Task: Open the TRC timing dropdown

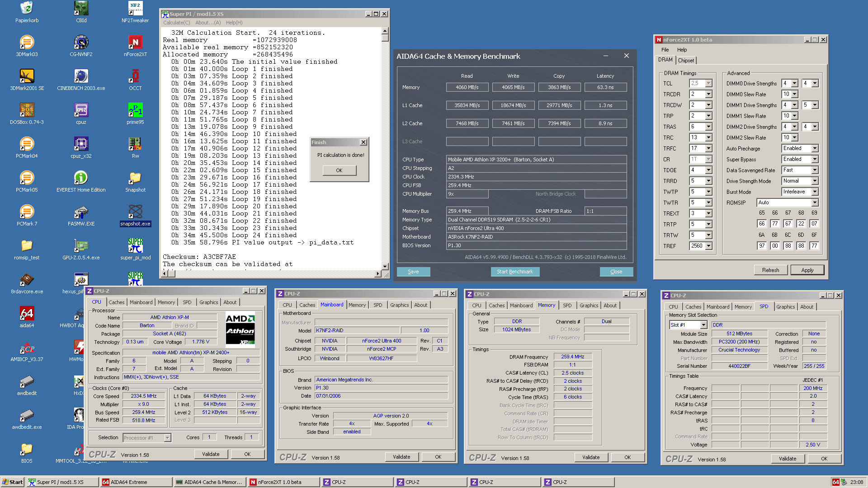Action: pyautogui.click(x=708, y=137)
